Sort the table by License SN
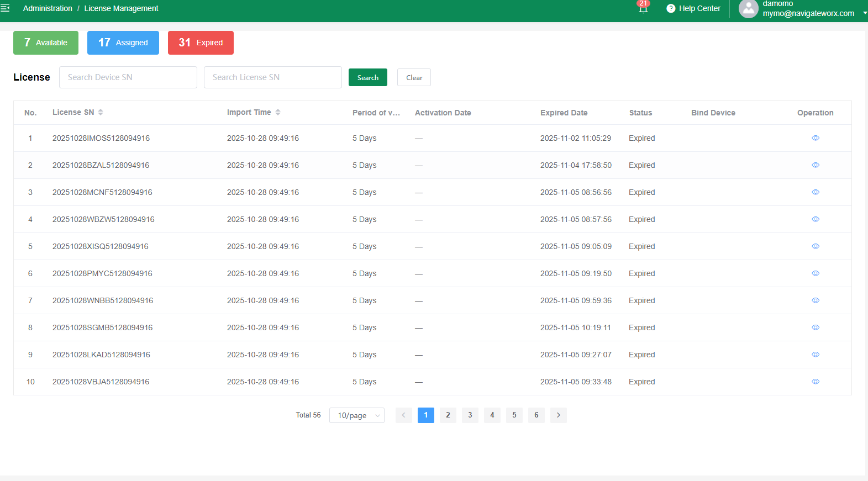 click(101, 112)
